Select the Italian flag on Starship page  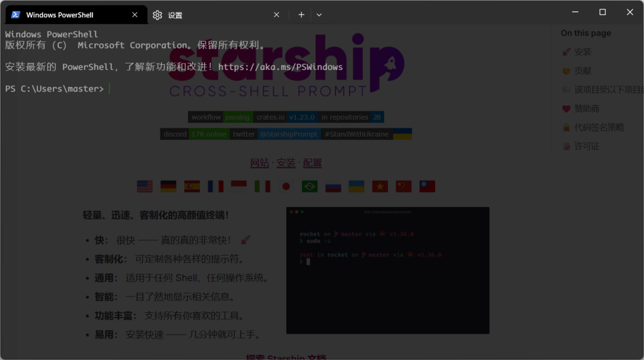point(262,186)
